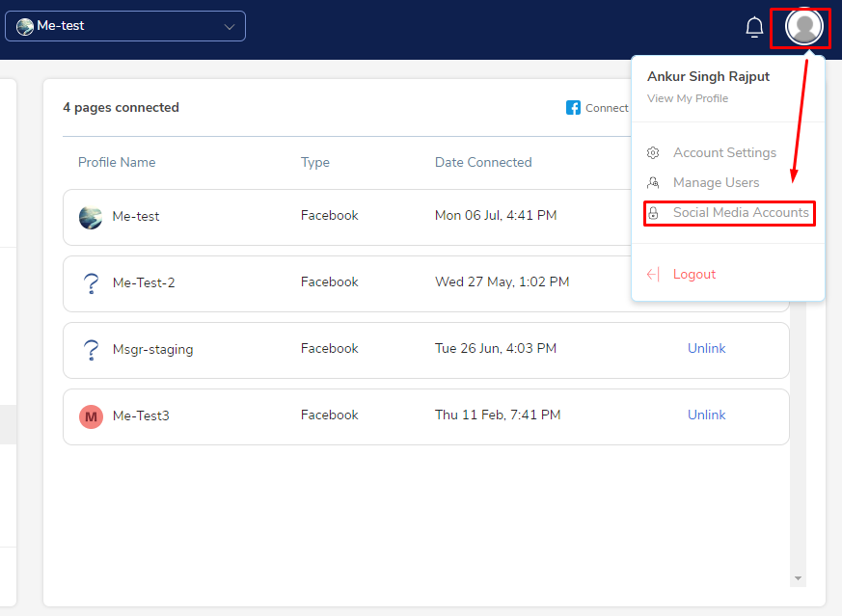Click the question mark avatar for Msgr-staging

[x=92, y=350]
